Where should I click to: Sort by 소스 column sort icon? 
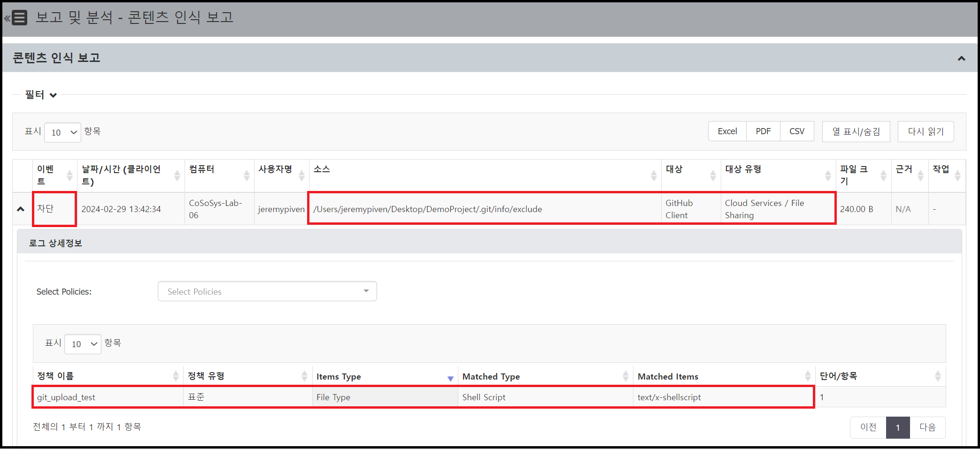coord(654,175)
